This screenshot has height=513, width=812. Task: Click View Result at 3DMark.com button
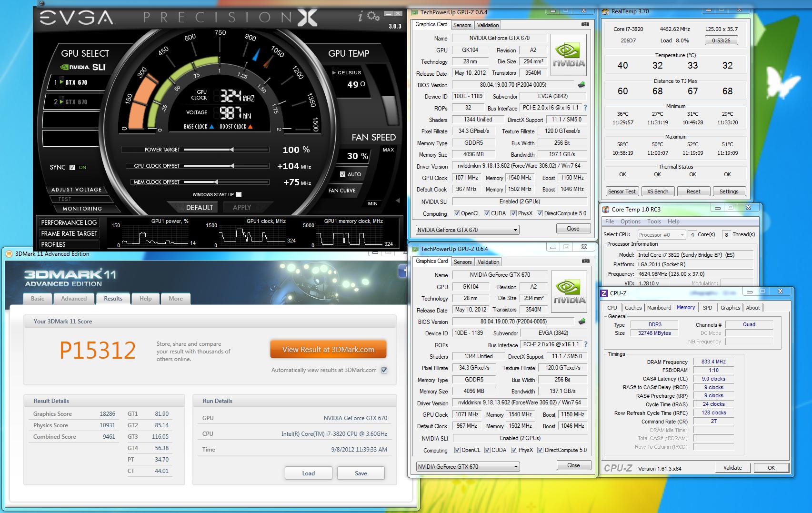click(328, 349)
